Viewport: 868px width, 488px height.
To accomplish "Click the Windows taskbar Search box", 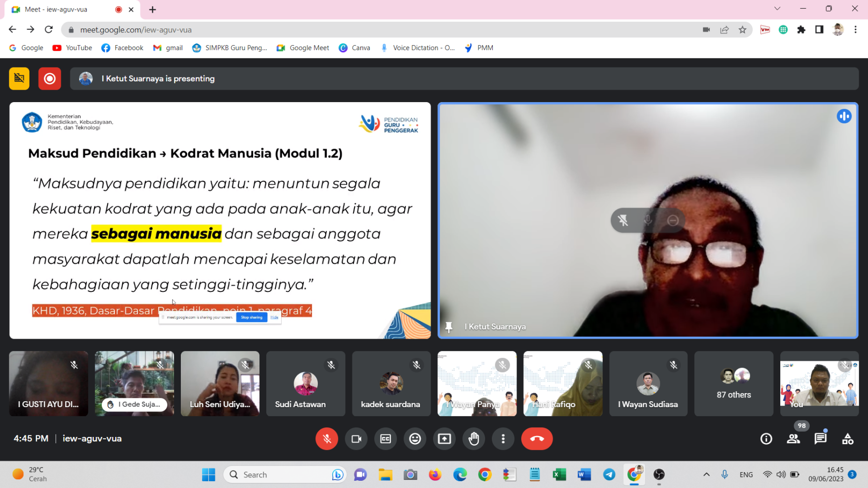I will [x=285, y=475].
